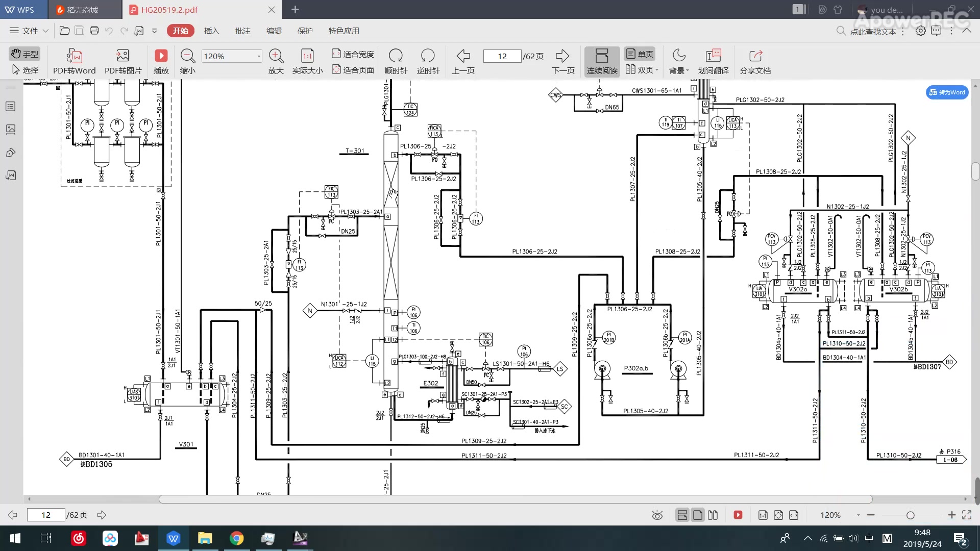Toggle 单页 single page layout
The height and width of the screenshot is (551, 980).
coord(640,54)
